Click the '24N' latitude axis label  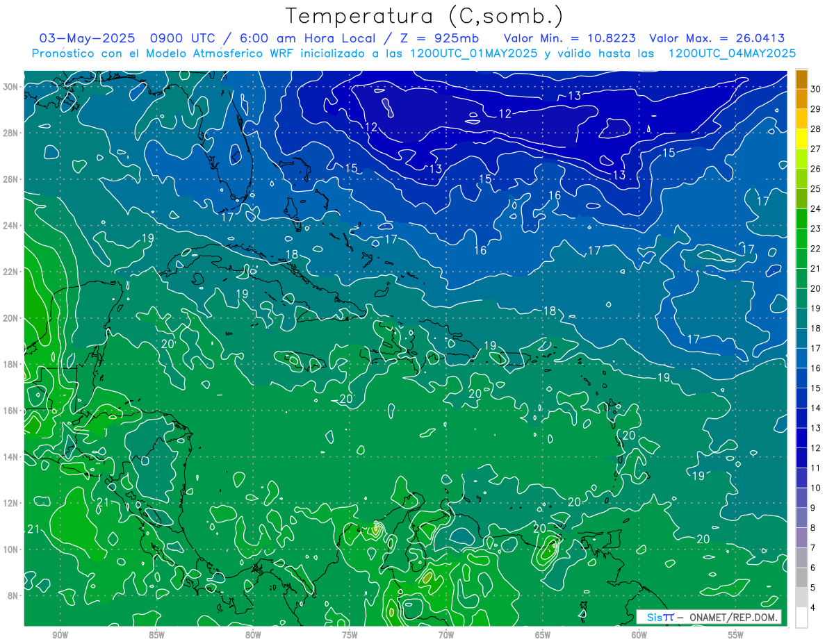point(10,226)
